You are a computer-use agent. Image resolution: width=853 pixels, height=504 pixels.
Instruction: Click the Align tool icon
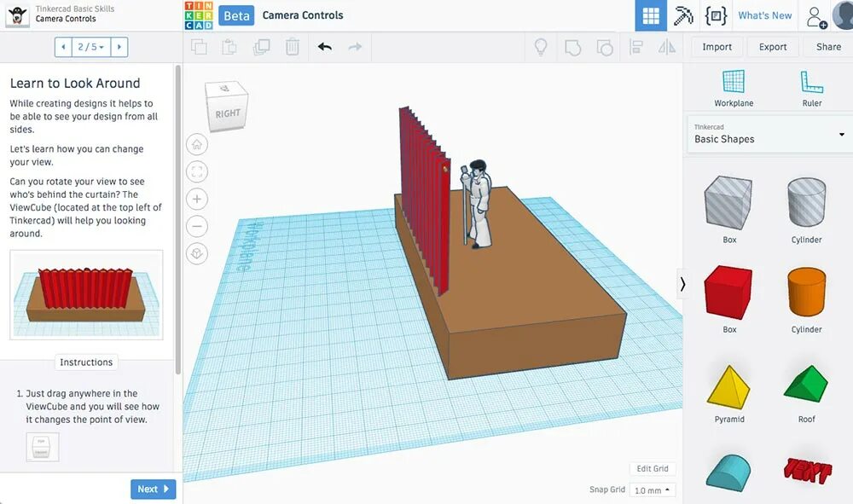636,47
